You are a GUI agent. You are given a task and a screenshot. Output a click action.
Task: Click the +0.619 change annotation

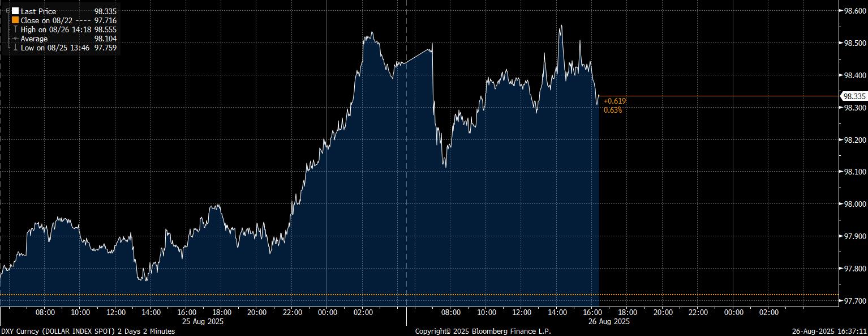coord(615,101)
